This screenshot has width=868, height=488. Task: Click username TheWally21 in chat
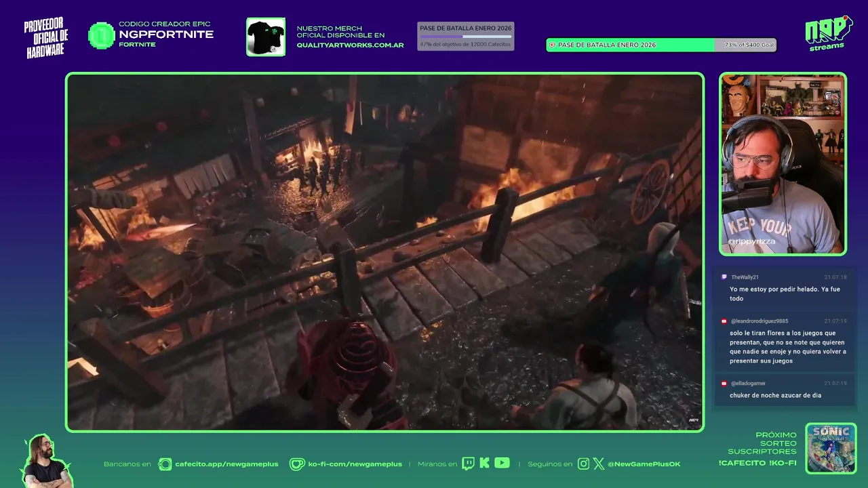click(745, 277)
